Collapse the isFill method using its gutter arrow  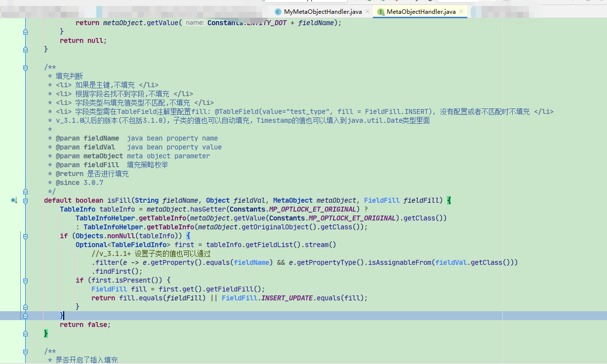pos(25,201)
